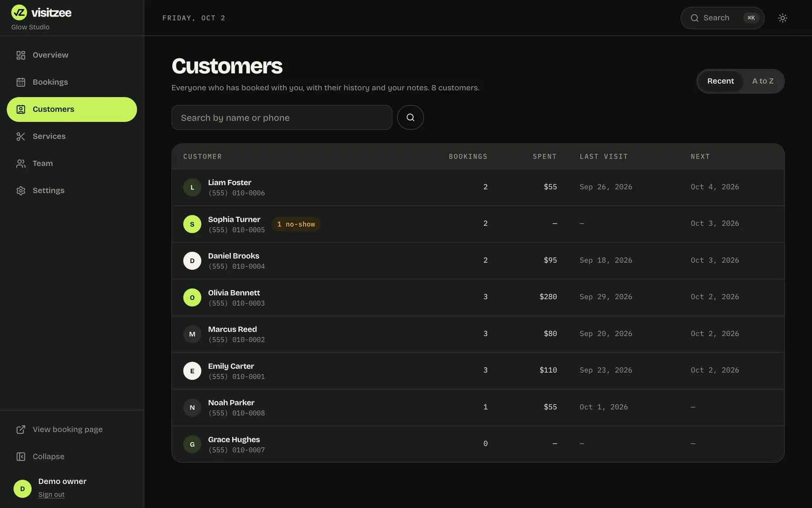812x508 pixels.
Task: Click Emily Carter's avatar E
Action: (x=192, y=371)
